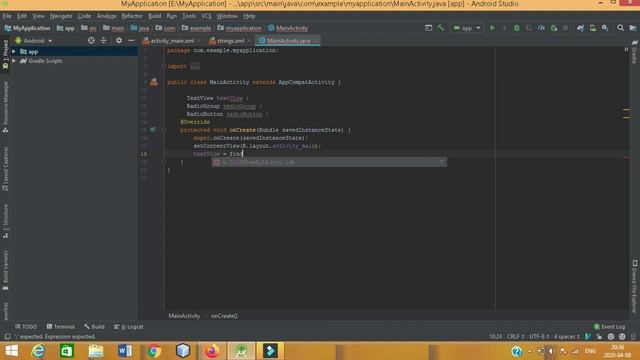Open the Android project view dropdown
This screenshot has width=640, height=360.
[34, 41]
